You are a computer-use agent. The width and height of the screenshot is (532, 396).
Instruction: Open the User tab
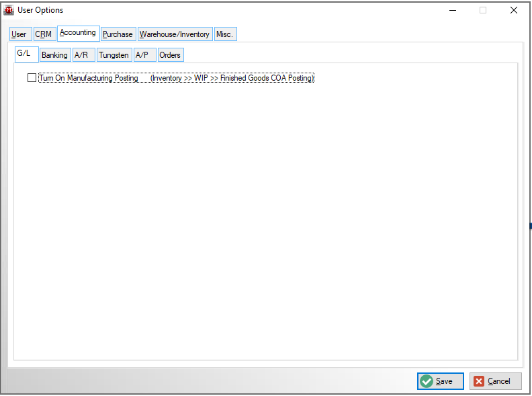point(20,34)
